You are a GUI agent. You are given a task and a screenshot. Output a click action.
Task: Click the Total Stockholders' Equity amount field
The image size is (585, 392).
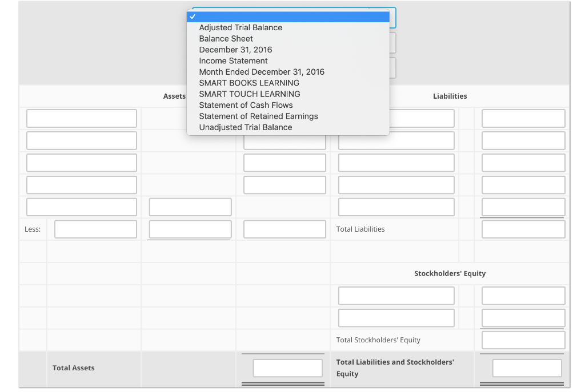point(523,340)
